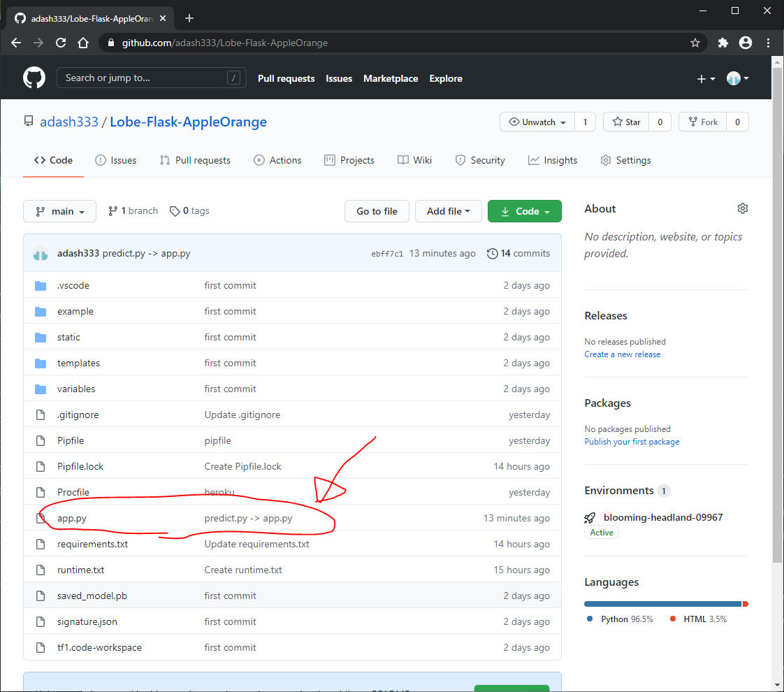Bookmark page with star icon in address bar
Screen dimensions: 784x692
[695, 43]
